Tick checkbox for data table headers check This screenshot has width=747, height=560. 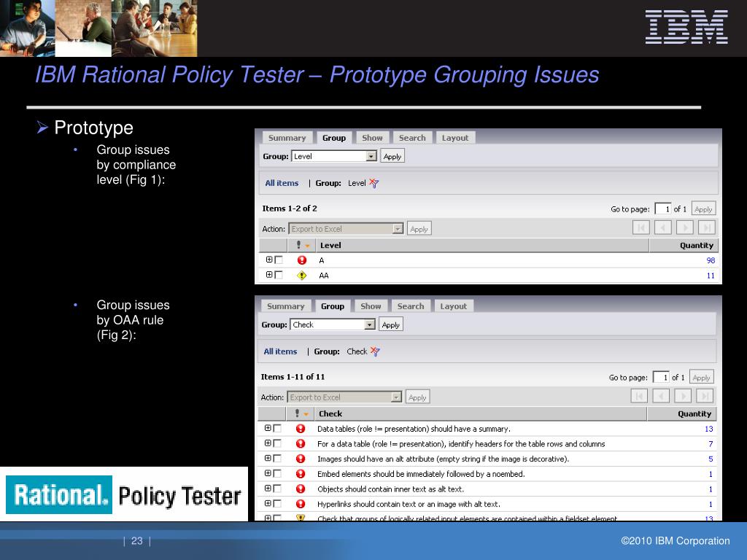[x=277, y=443]
